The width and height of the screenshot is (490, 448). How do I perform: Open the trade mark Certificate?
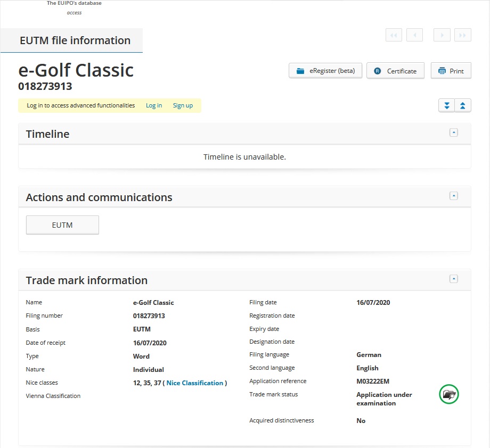point(395,71)
